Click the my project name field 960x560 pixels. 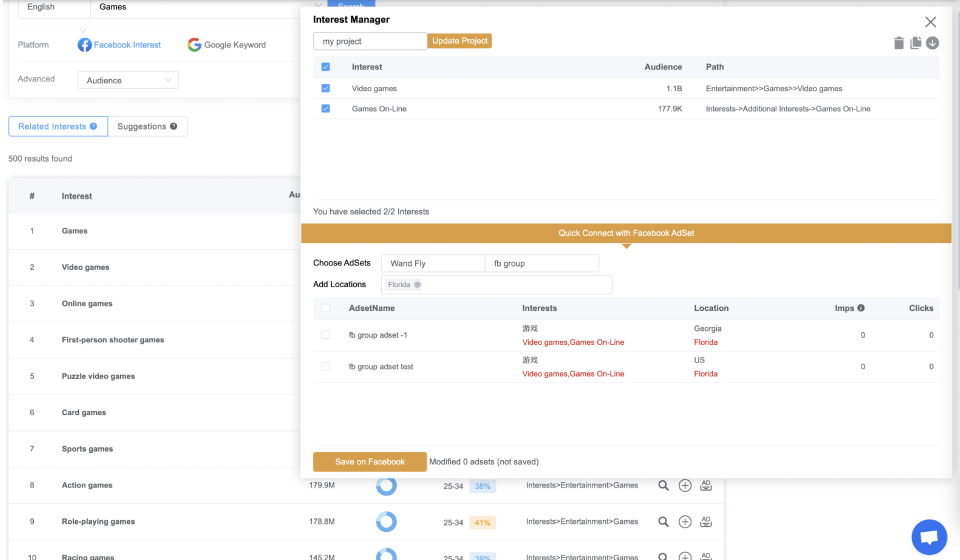pos(370,41)
